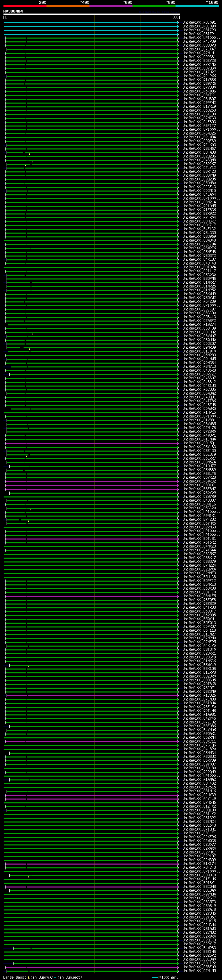This screenshot has width=222, height=980.
Task: Select label UniRef100_Q1V8S6
Action: tap(199, 80)
